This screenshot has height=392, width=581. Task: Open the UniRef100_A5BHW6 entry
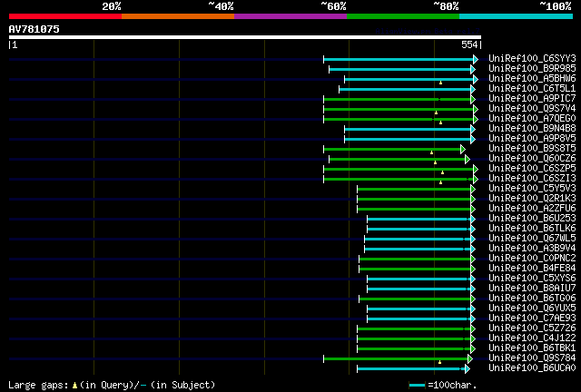532,79
